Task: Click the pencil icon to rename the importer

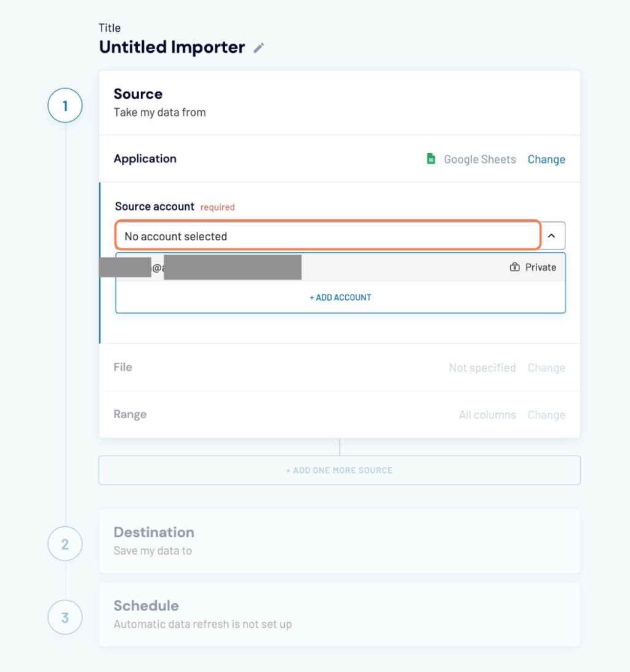Action: [258, 47]
